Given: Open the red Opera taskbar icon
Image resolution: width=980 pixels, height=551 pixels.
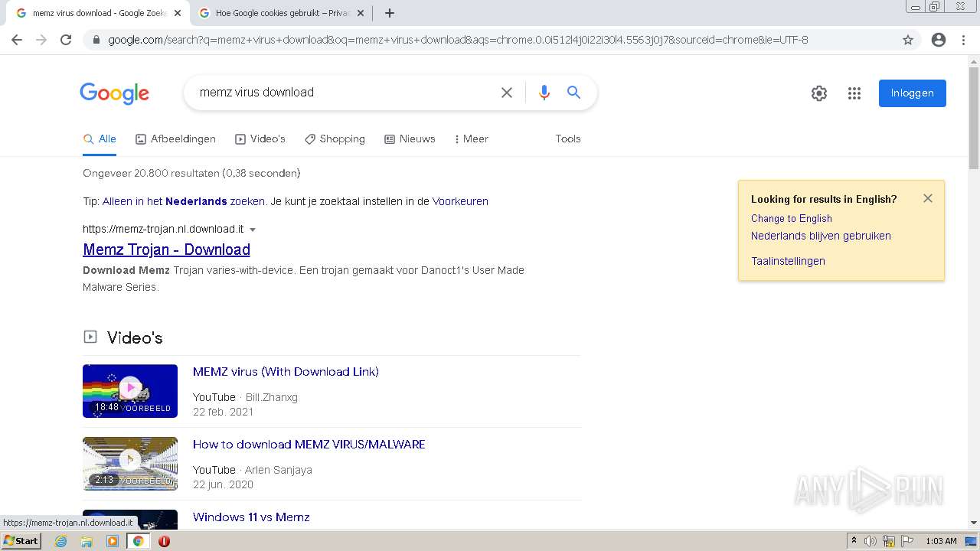Looking at the screenshot, I should coord(164,541).
